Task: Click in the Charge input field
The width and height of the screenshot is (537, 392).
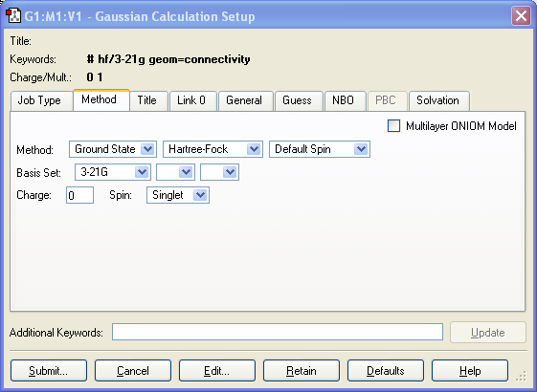Action: point(79,195)
